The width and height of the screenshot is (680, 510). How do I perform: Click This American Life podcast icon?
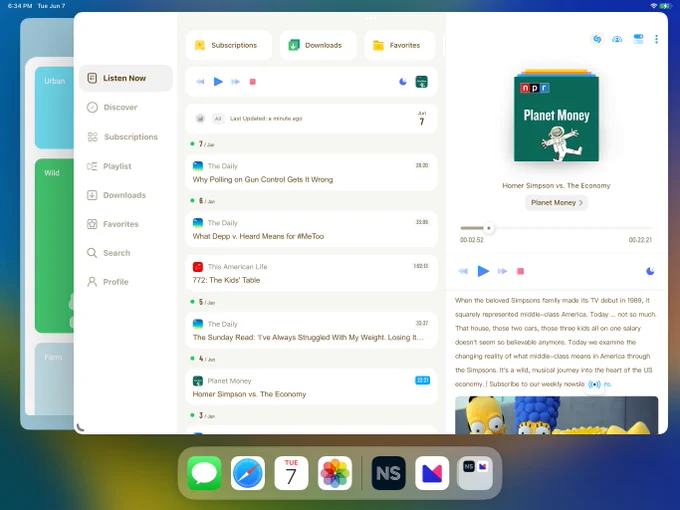[198, 267]
